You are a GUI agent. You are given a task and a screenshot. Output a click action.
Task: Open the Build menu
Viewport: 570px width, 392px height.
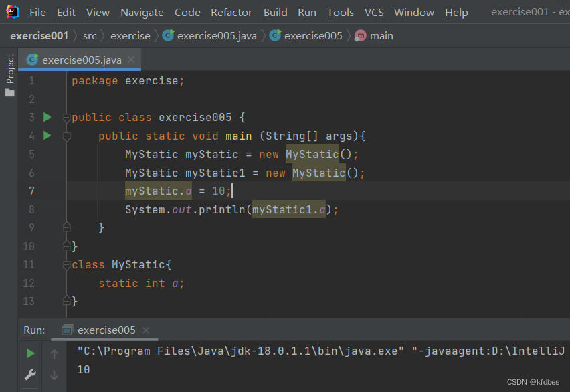click(275, 12)
